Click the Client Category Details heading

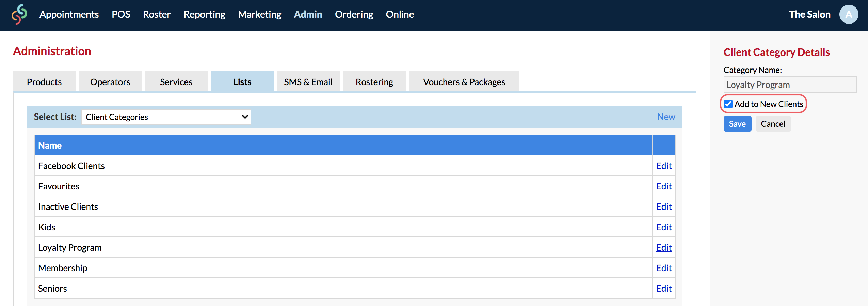tap(776, 52)
